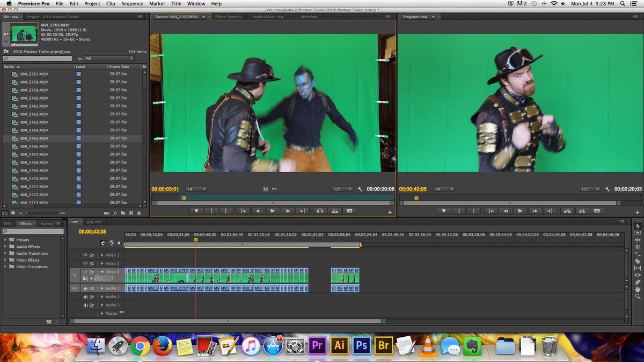The width and height of the screenshot is (644, 362).
Task: Step back one frame in Source monitor
Action: pos(258,211)
